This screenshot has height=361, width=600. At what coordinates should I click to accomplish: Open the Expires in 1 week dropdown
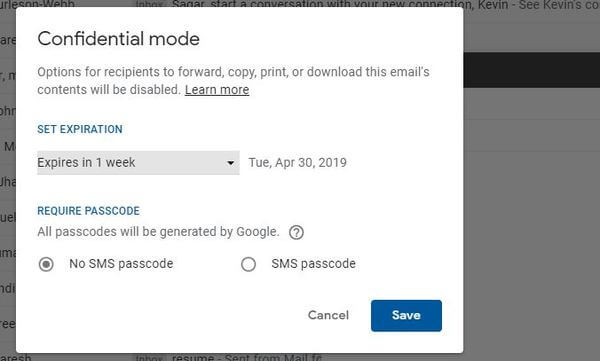(x=138, y=163)
